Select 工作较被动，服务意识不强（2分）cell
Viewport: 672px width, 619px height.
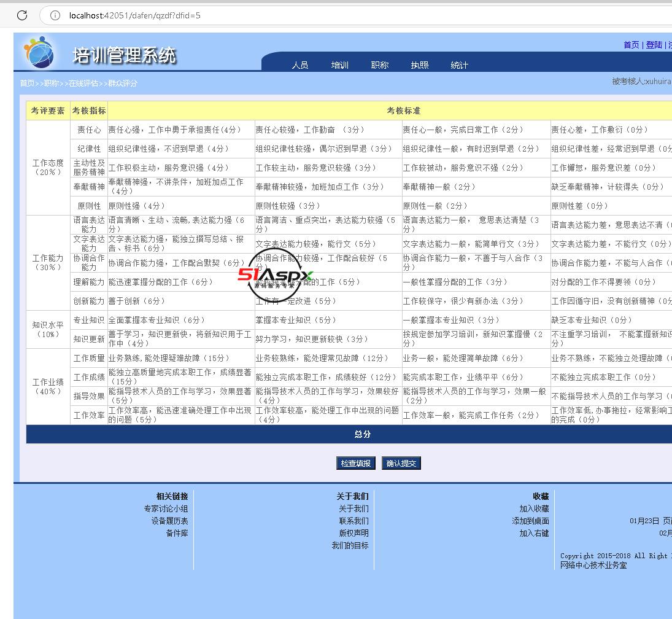(476, 168)
